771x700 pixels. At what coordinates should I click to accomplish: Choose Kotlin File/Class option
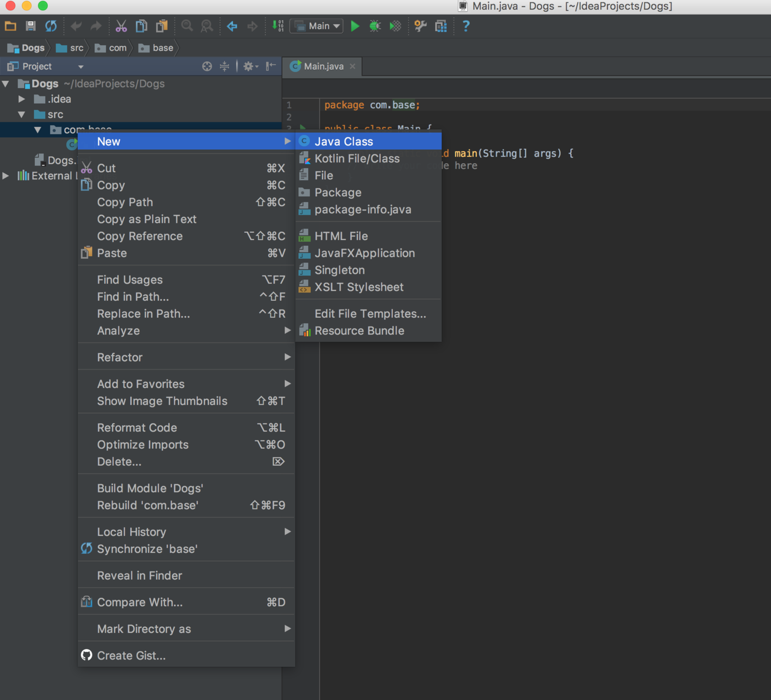368,159
